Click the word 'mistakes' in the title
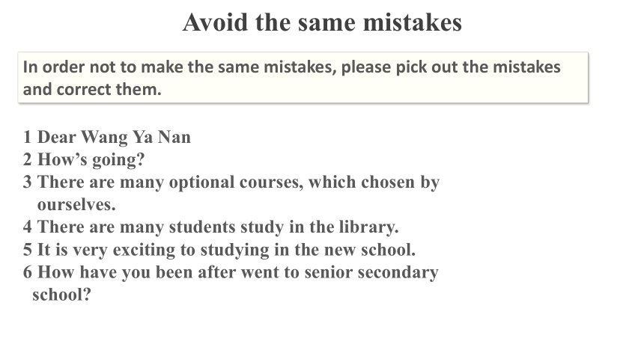This screenshot has width=644, height=362. pos(413,22)
